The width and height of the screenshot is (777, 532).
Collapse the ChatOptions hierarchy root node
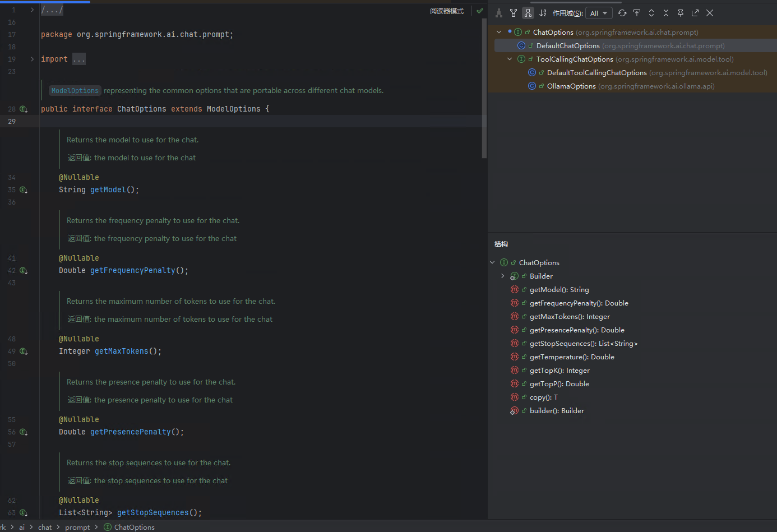pos(499,32)
